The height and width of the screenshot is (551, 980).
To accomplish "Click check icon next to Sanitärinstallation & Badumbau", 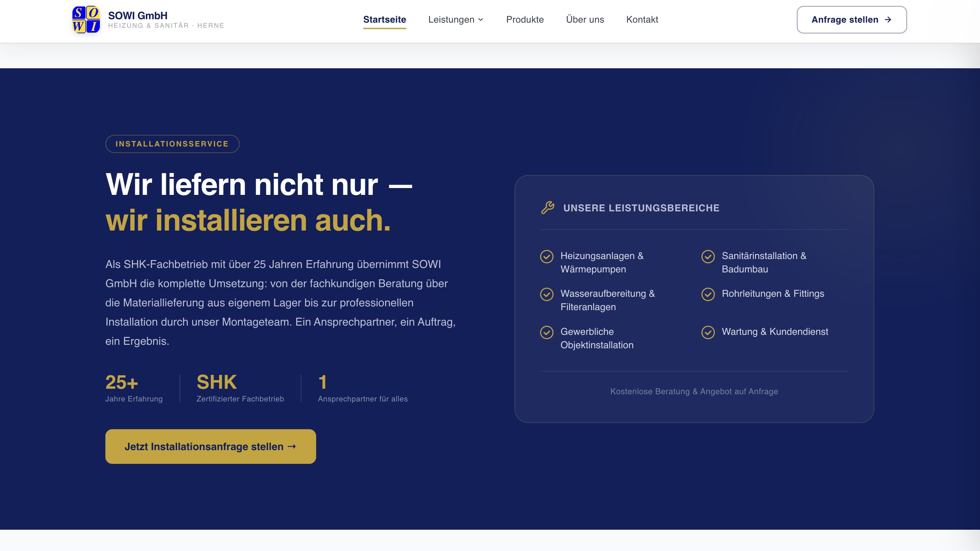I will point(708,257).
